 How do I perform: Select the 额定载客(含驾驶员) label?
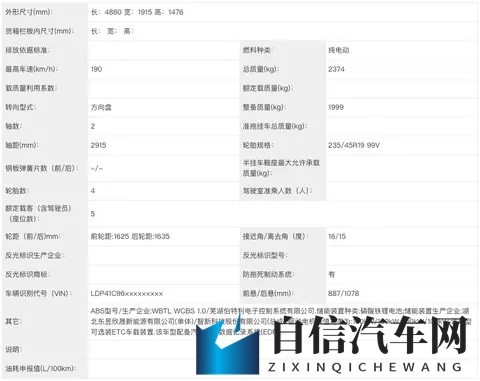coord(39,214)
